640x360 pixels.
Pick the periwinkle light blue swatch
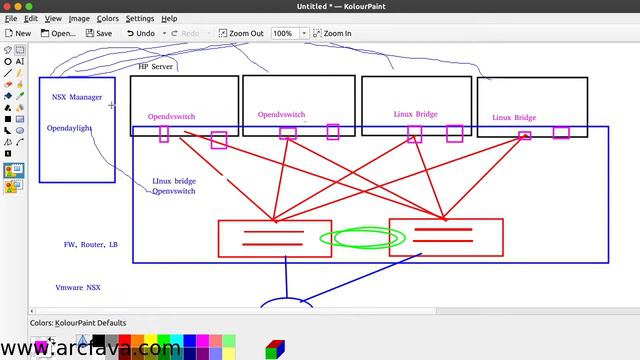coord(216,353)
